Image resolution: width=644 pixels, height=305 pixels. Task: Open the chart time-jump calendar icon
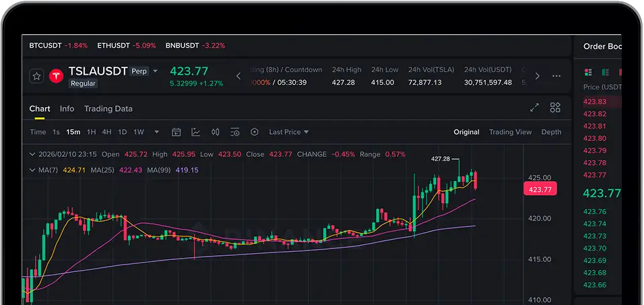coord(176,132)
